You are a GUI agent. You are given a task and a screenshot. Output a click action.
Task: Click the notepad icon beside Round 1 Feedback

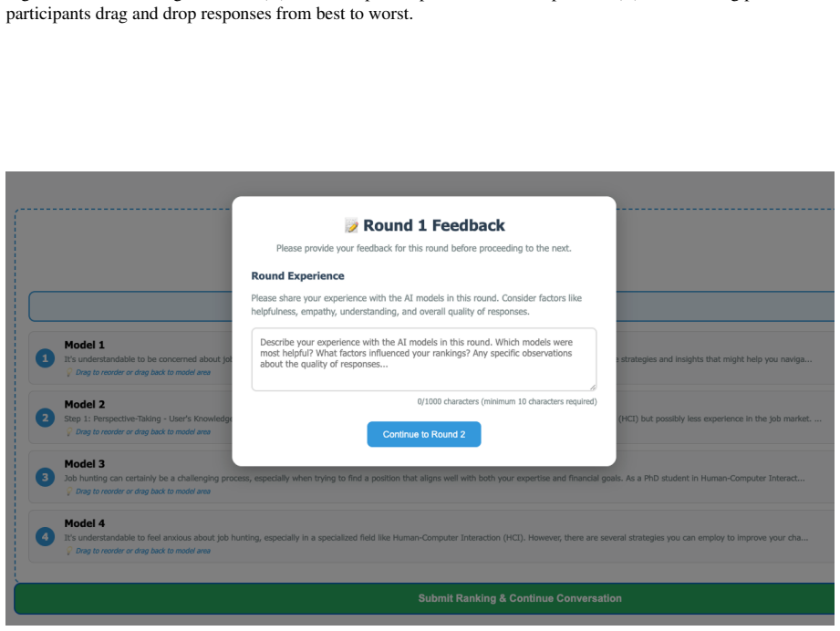coord(351,225)
